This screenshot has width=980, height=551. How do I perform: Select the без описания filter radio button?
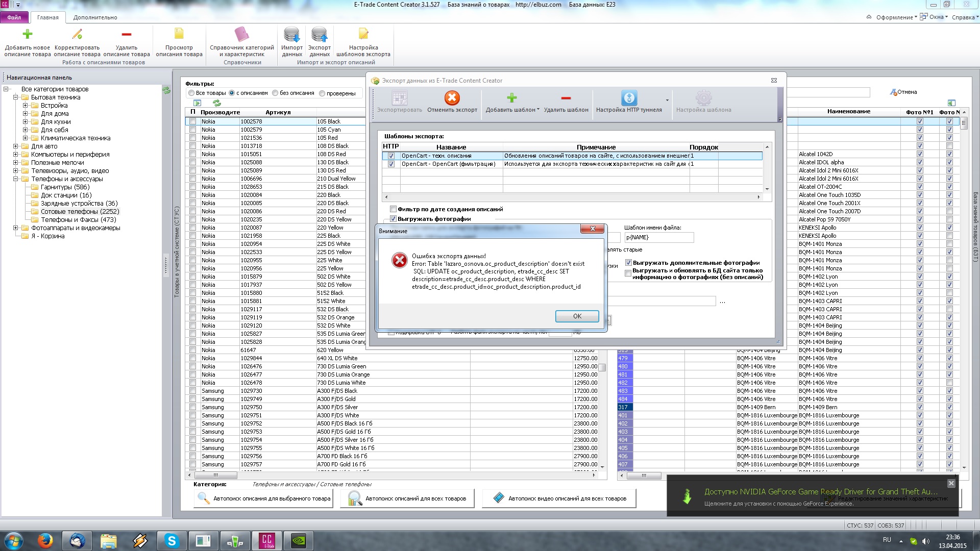(x=275, y=93)
